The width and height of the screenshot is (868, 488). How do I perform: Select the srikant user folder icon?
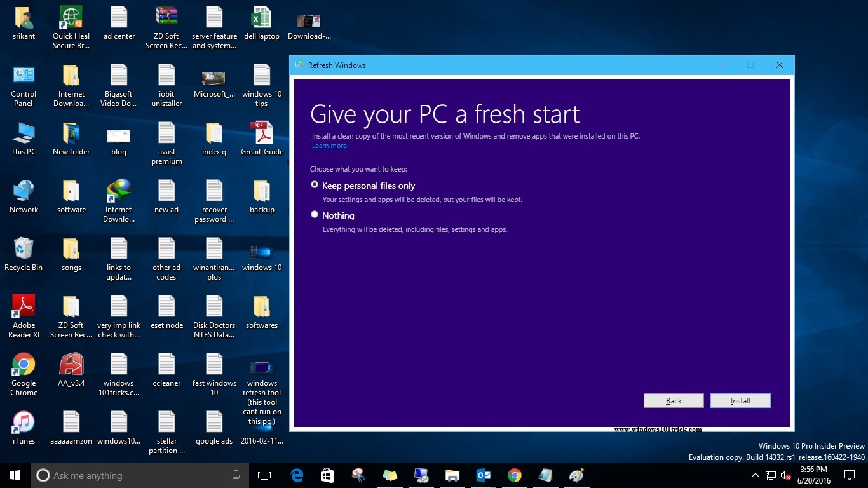tap(24, 24)
